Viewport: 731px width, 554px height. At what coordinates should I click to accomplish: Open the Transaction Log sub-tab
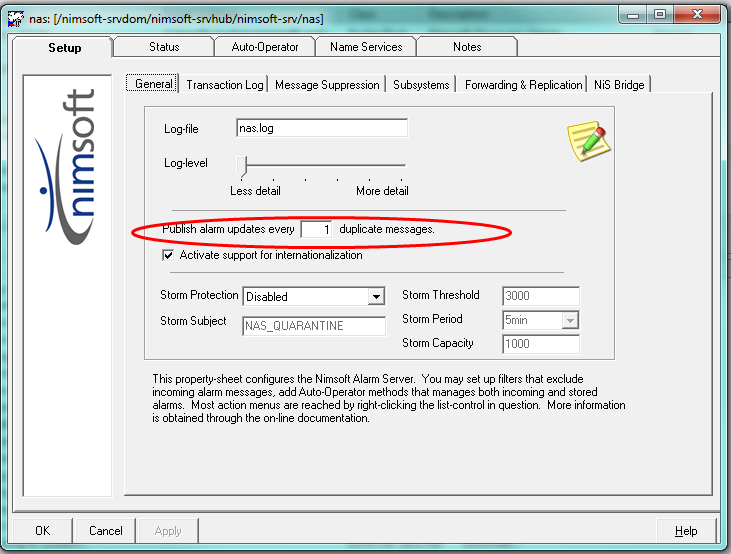225,85
